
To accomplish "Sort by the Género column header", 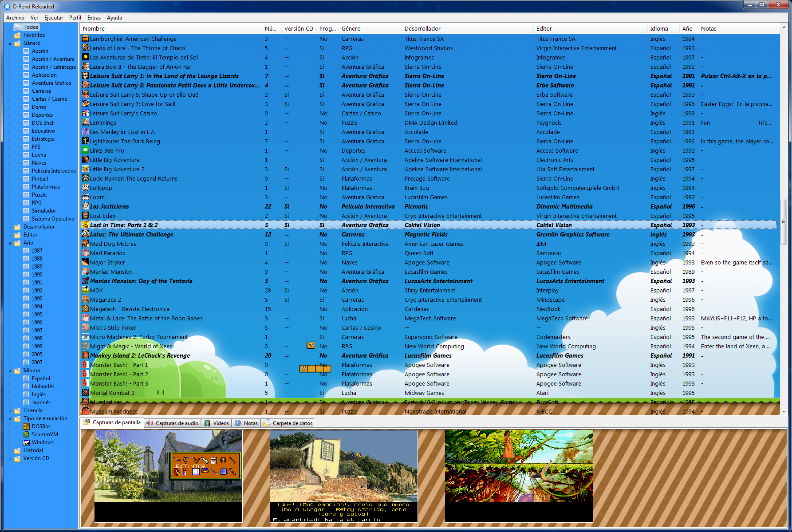I will (370, 28).
